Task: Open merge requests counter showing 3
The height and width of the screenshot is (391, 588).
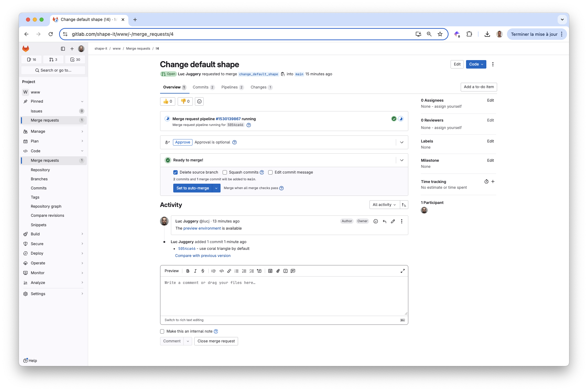Action: click(x=53, y=59)
